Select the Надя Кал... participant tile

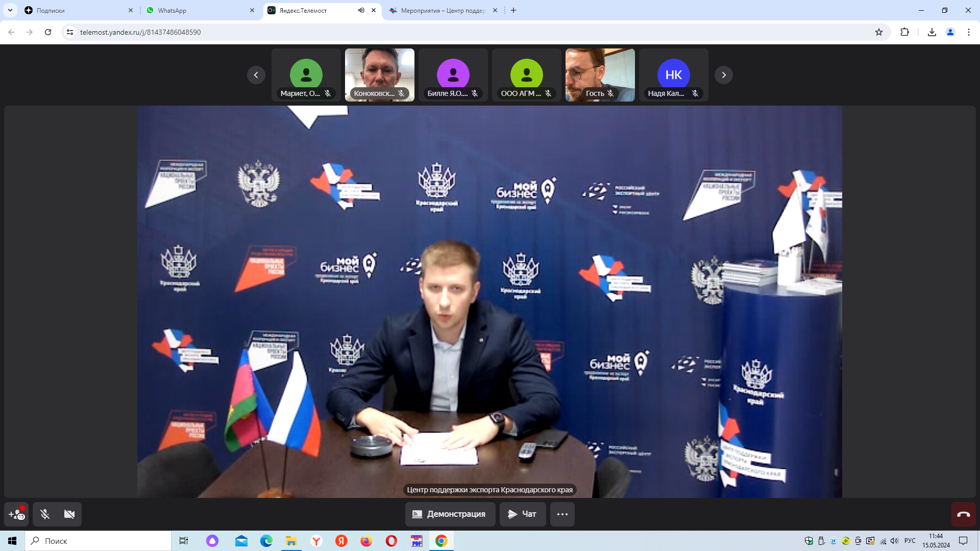(674, 75)
